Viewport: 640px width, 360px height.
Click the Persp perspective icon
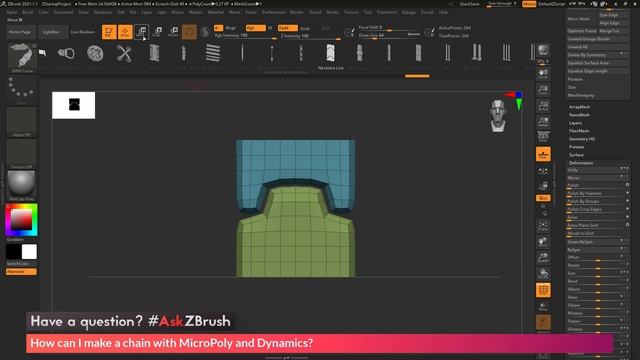pyautogui.click(x=543, y=137)
